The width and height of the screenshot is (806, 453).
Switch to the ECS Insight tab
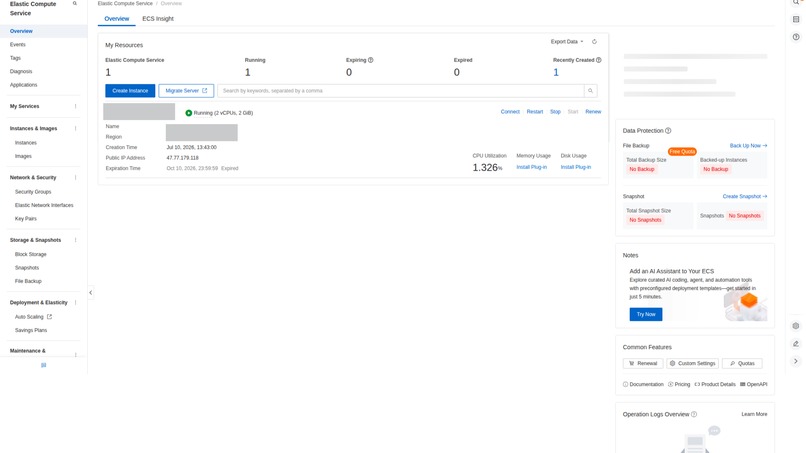click(158, 19)
